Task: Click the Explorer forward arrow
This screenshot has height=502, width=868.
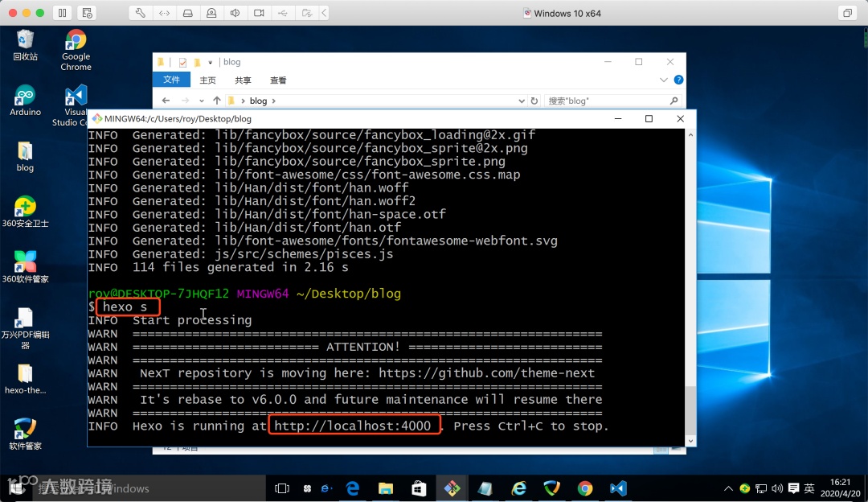Action: click(185, 101)
